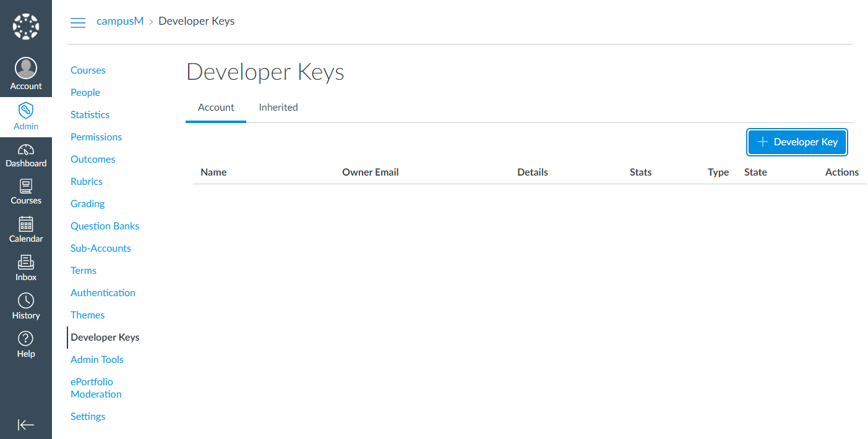
Task: Go to ePortfolio Moderation
Action: 96,388
